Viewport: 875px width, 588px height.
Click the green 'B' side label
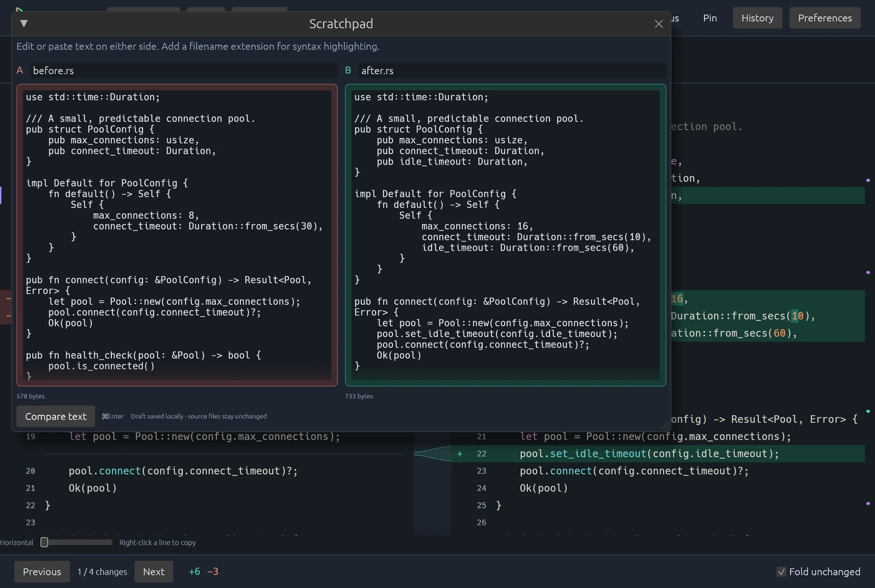[348, 70]
